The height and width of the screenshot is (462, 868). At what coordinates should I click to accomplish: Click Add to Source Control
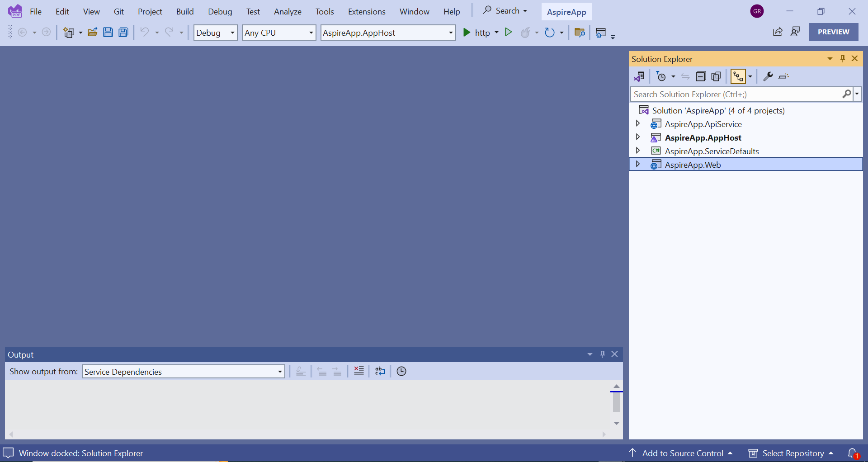682,453
